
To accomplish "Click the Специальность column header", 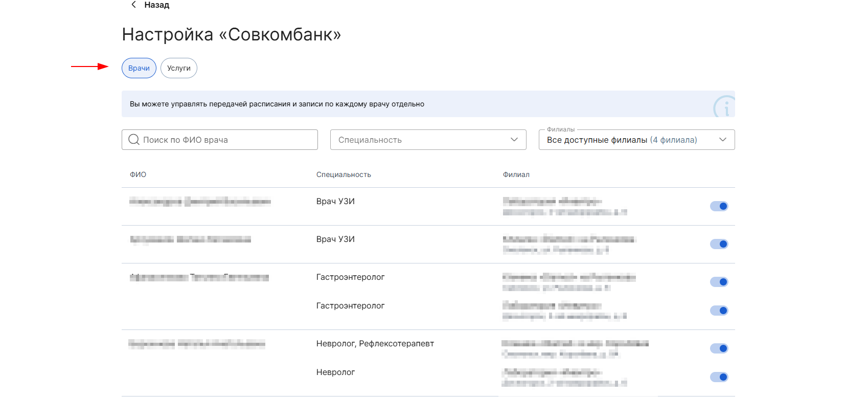I will coord(344,174).
